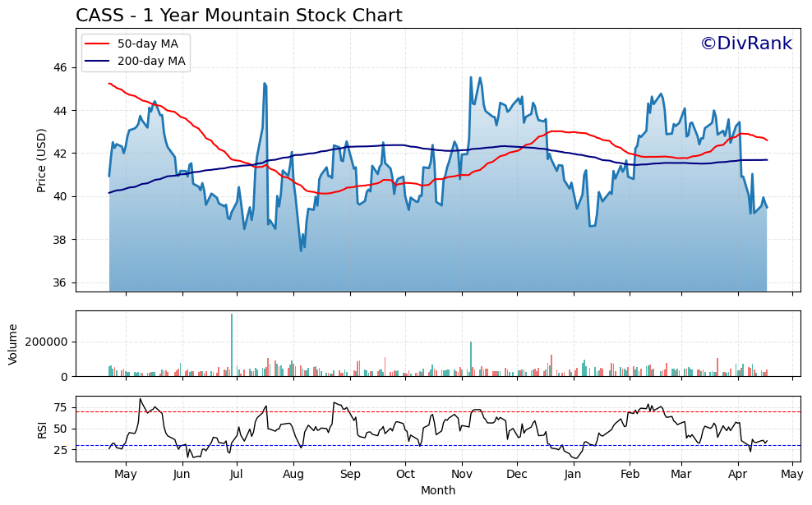Click the price tick value 40
The width and height of the screenshot is (812, 505).
click(x=60, y=196)
